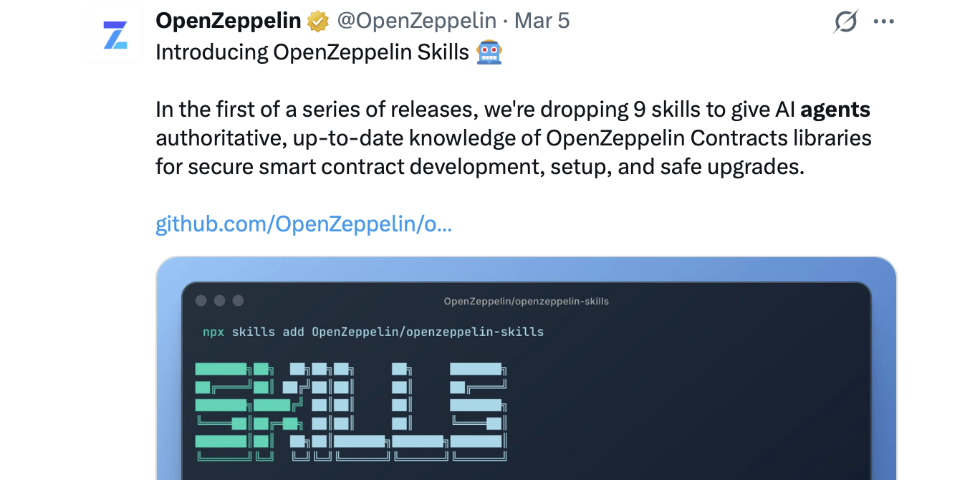Screen dimensions: 980x480
Task: Click the gold verified badge
Action: click(x=318, y=21)
